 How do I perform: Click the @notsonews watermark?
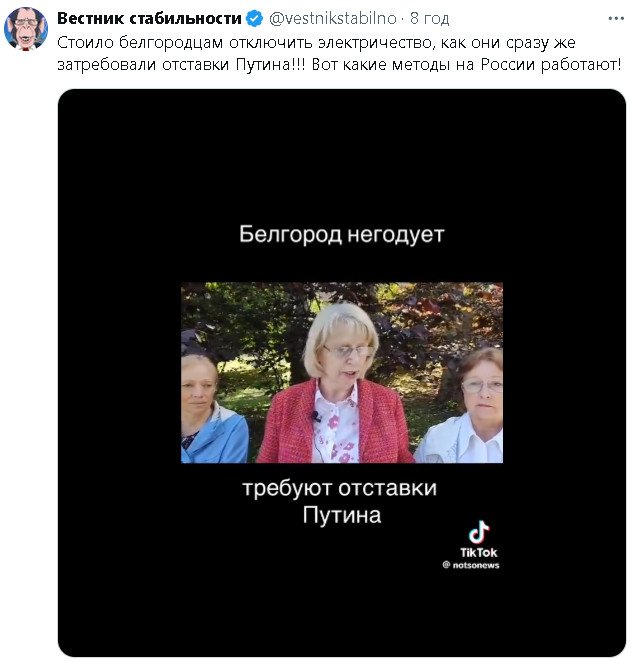click(x=471, y=565)
